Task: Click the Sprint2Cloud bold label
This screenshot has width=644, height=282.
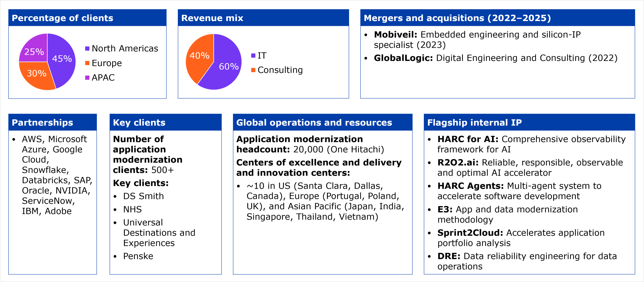Action: click(x=470, y=233)
